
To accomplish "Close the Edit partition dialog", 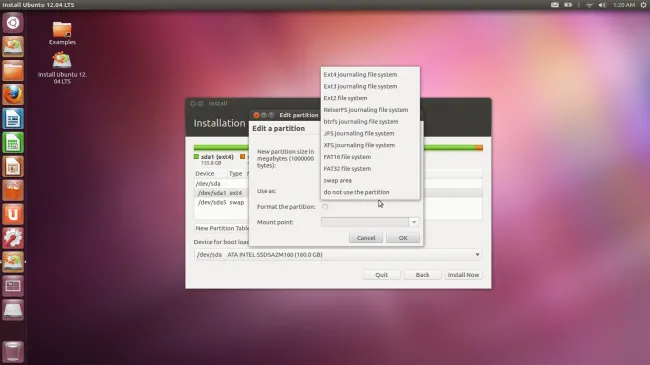I will click(x=256, y=115).
